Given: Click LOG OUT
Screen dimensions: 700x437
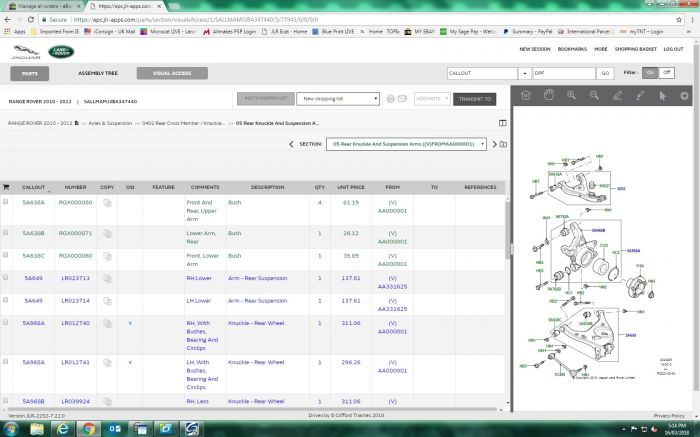Looking at the screenshot, I should pos(673,49).
